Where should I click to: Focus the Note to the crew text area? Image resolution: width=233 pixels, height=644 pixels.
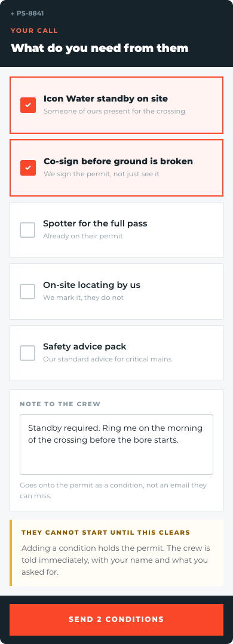(116, 444)
